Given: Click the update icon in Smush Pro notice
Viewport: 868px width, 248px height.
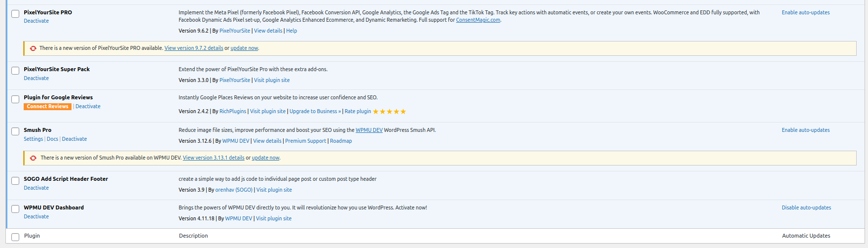Looking at the screenshot, I should [33, 158].
